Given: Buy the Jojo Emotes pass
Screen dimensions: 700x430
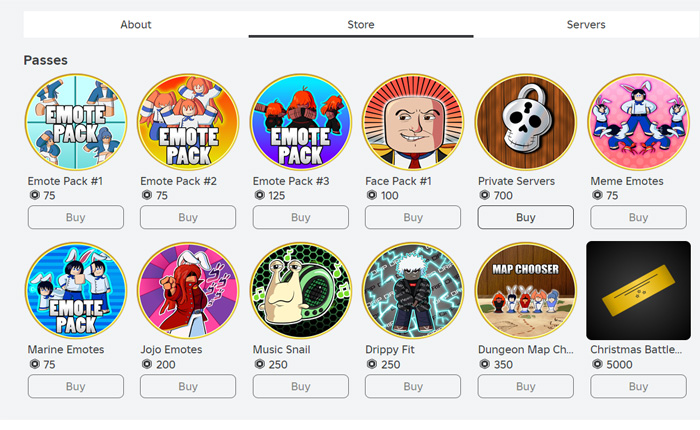Looking at the screenshot, I should [188, 386].
